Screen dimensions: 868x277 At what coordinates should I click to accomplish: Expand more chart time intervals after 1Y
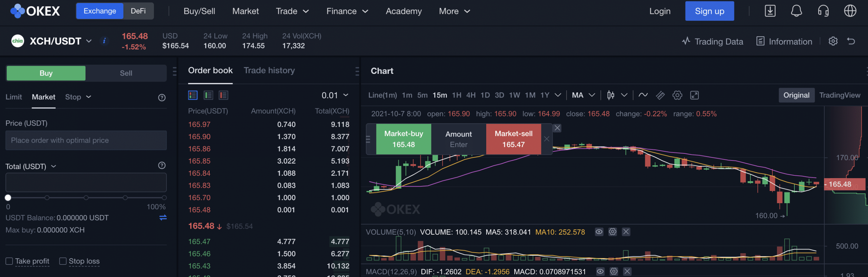[x=558, y=95]
